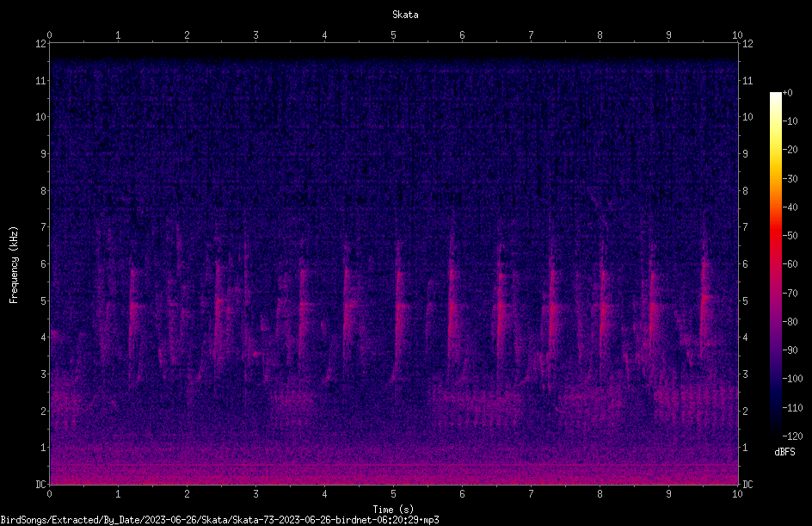Click the '10' tick on top time axis
The image size is (812, 526).
pos(737,35)
